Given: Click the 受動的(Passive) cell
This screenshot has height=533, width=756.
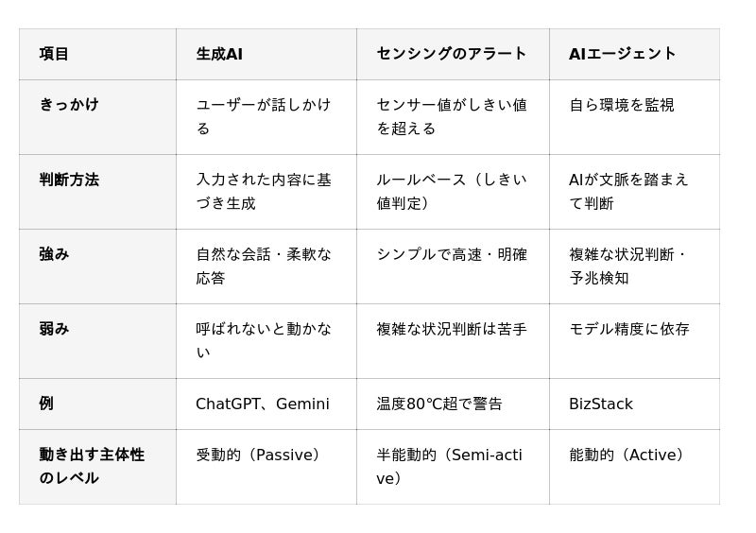Looking at the screenshot, I should click(x=266, y=467).
